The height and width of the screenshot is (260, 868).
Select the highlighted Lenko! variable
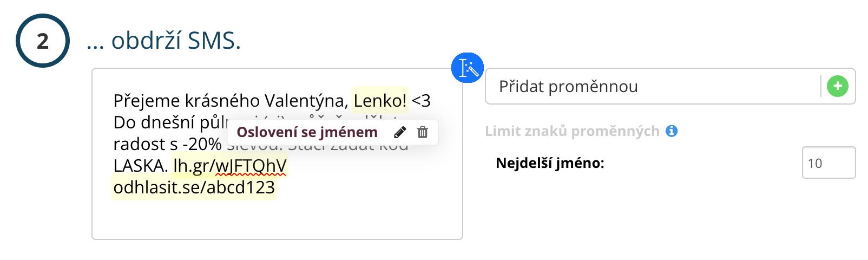click(379, 100)
